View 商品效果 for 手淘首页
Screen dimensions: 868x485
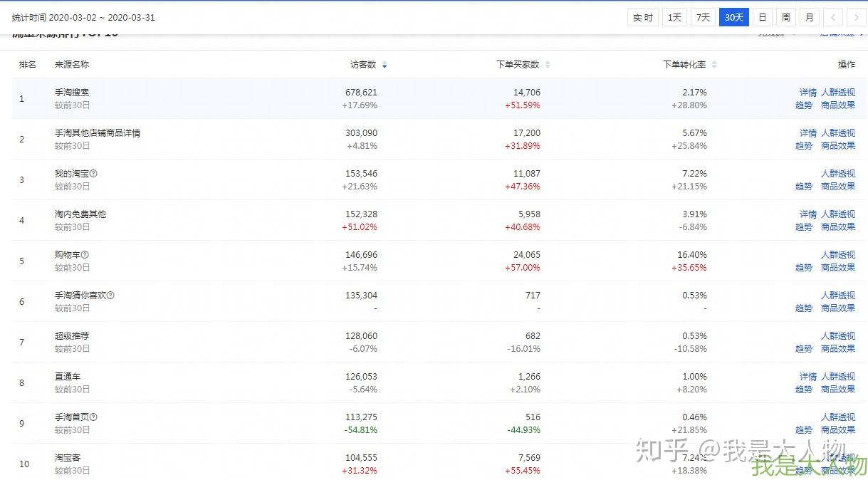pos(838,430)
